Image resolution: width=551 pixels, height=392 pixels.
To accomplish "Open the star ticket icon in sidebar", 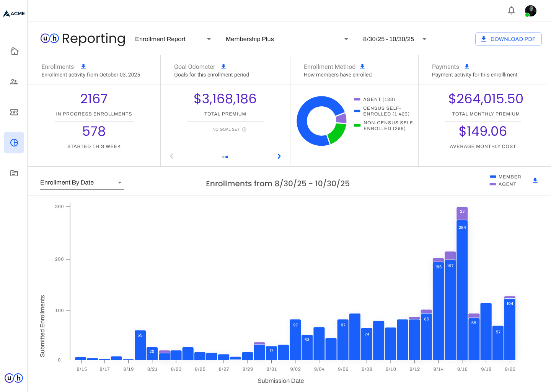I will 14,112.
